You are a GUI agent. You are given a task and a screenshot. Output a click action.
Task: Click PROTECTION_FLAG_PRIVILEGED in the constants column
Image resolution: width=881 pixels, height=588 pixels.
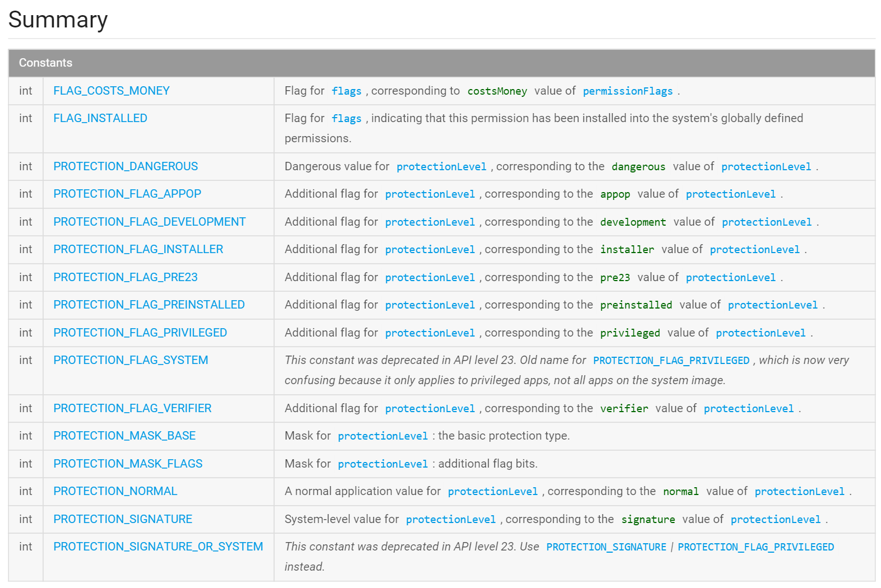[140, 333]
